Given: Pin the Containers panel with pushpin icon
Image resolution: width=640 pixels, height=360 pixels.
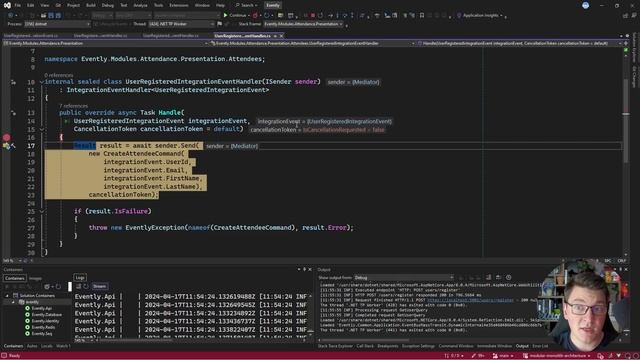Looking at the screenshot, I should pyautogui.click(x=304, y=269).
